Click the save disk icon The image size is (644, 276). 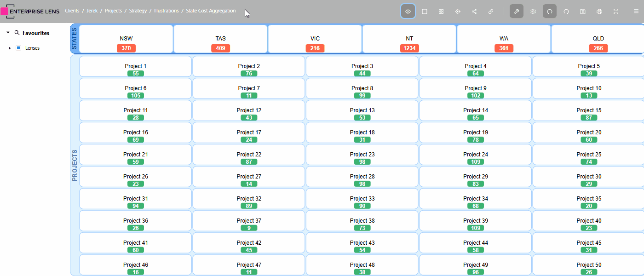point(583,11)
